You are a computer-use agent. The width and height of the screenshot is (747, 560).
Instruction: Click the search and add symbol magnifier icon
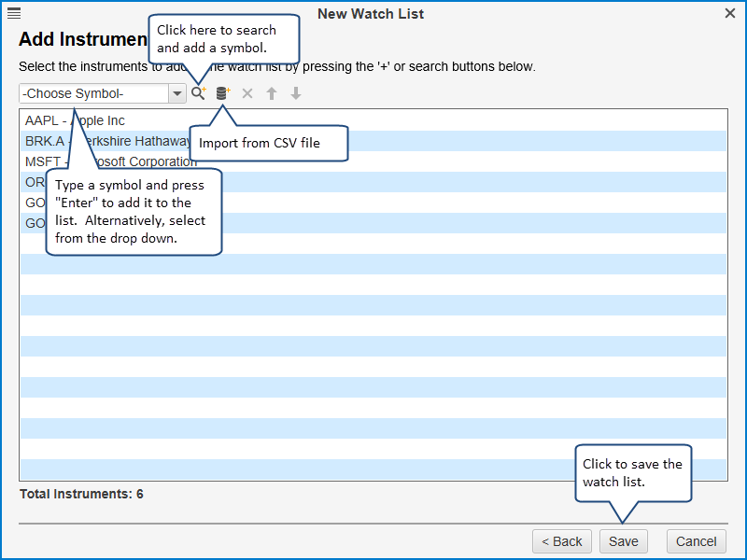click(x=198, y=93)
